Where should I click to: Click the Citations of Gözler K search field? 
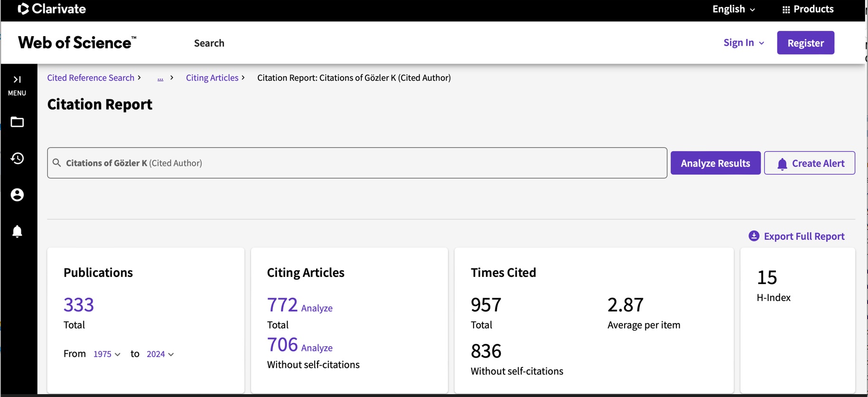pos(357,163)
